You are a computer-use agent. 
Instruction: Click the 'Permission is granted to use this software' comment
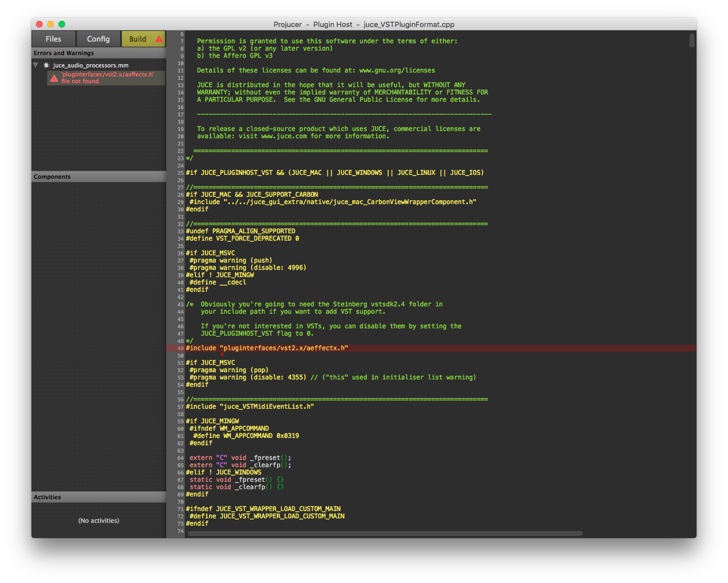pos(327,41)
